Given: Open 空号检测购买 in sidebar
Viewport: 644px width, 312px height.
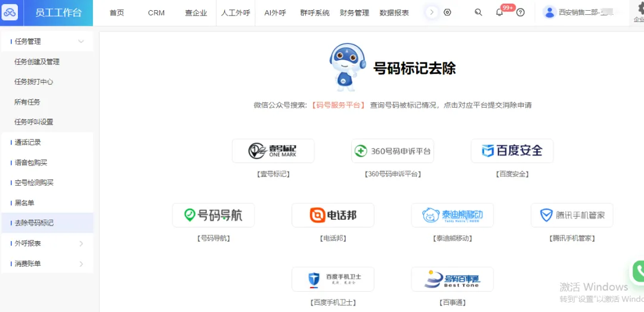Looking at the screenshot, I should (34, 183).
